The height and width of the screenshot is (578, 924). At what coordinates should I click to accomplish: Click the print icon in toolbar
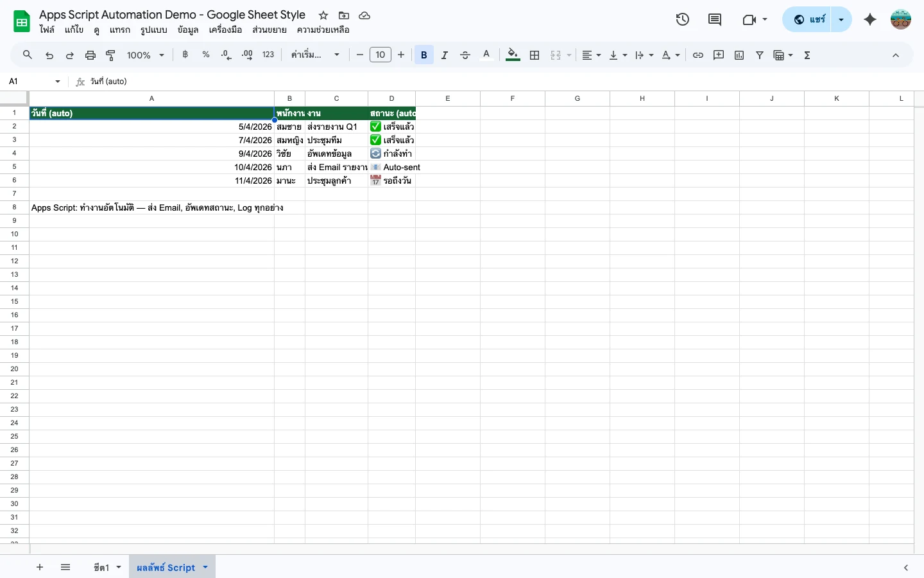90,55
